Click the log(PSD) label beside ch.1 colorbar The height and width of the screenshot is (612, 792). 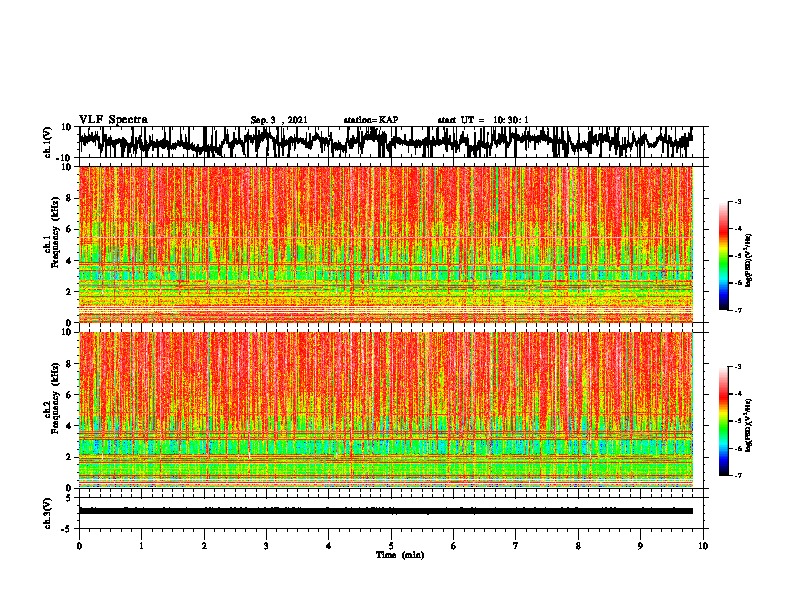[x=749, y=261]
